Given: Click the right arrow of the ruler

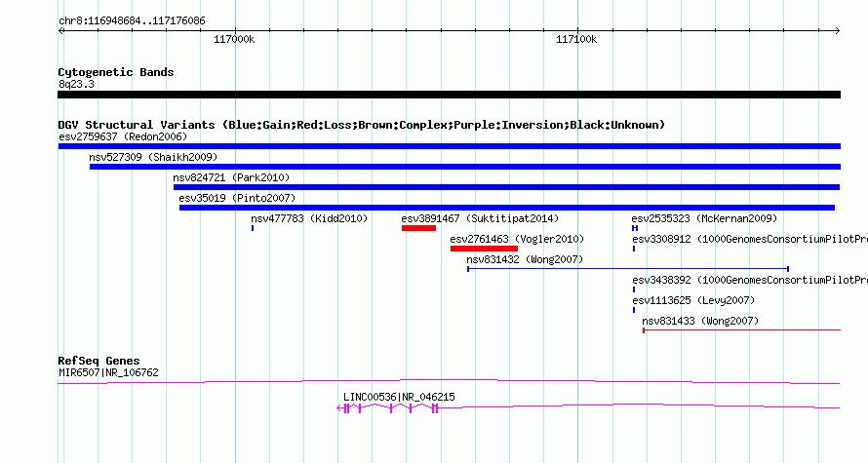Looking at the screenshot, I should pos(837,31).
